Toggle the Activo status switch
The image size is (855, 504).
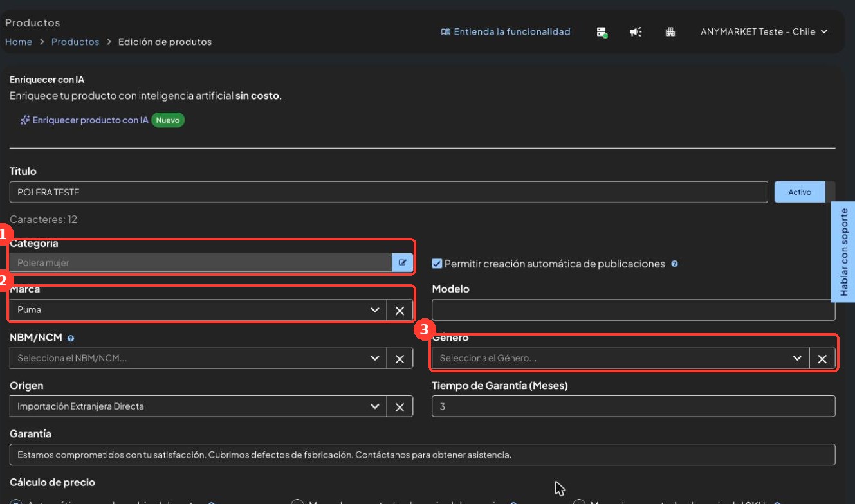(x=805, y=192)
